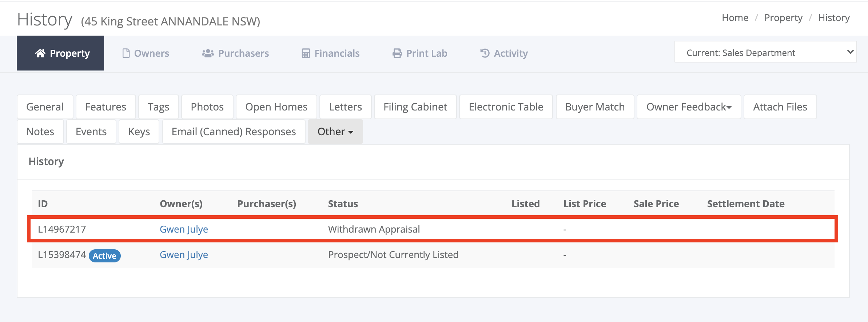The height and width of the screenshot is (322, 868).
Task: Switch to the Features tab
Action: (105, 107)
